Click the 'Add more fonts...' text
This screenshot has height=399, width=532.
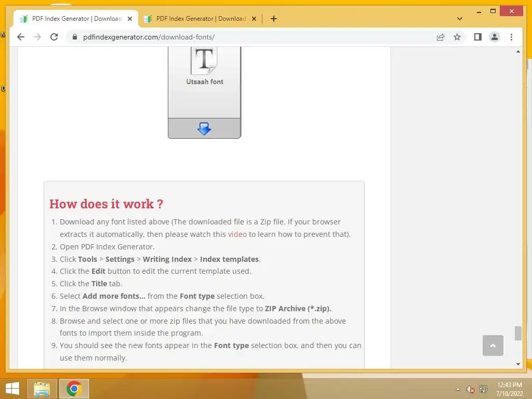[x=114, y=296]
